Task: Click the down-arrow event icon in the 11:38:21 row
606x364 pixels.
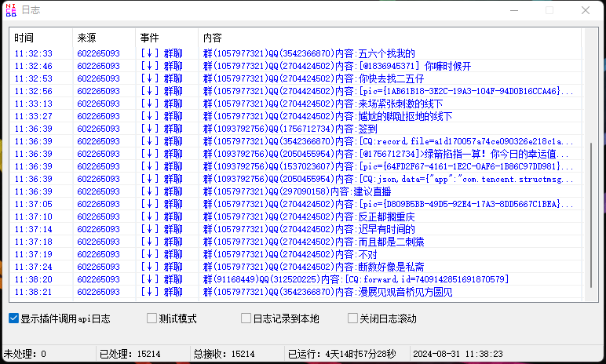Action: [150, 292]
